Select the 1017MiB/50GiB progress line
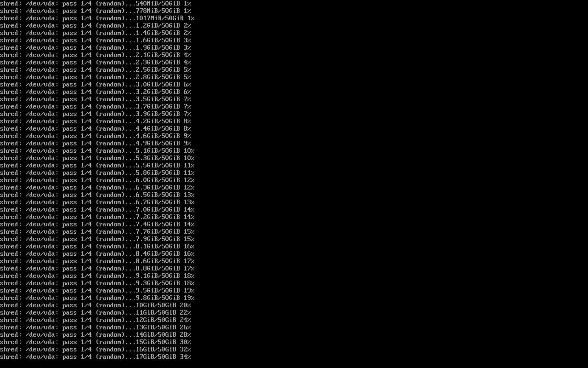Viewport: 588px width, 368px height. [x=97, y=18]
